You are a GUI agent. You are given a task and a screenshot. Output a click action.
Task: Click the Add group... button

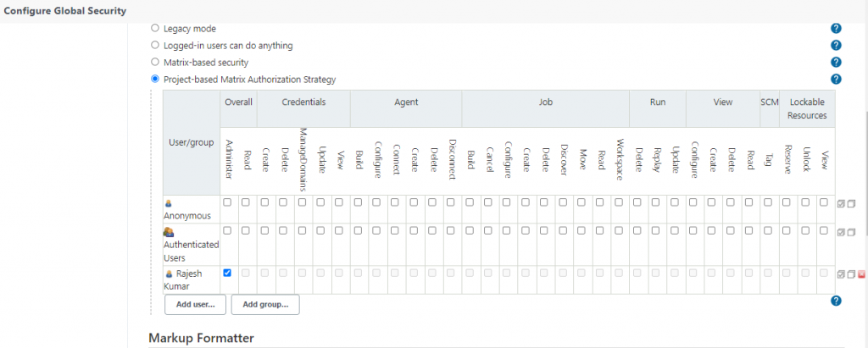pos(265,304)
